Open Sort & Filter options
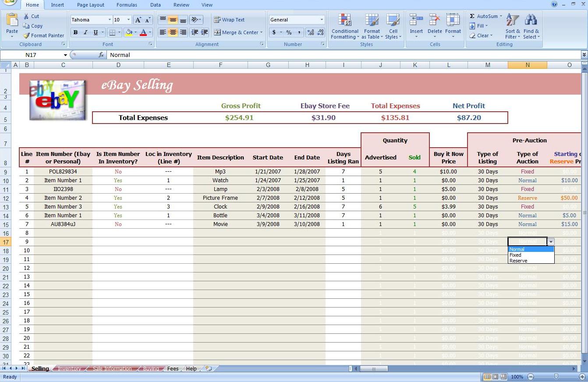Screen dimensions: 588x382 512,26
